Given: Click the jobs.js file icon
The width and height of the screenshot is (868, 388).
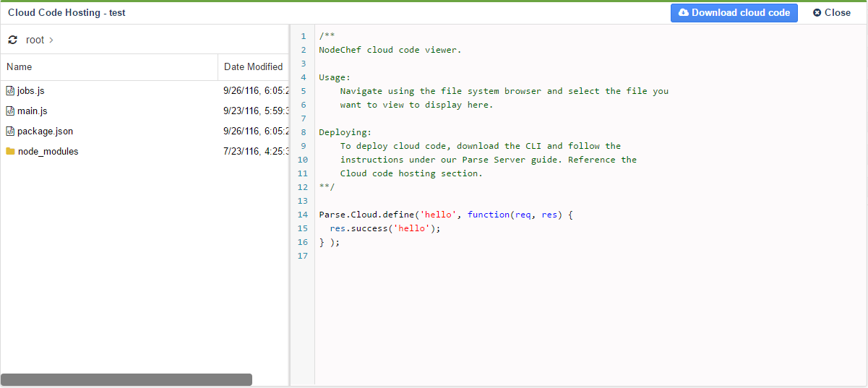Looking at the screenshot, I should pyautogui.click(x=10, y=91).
